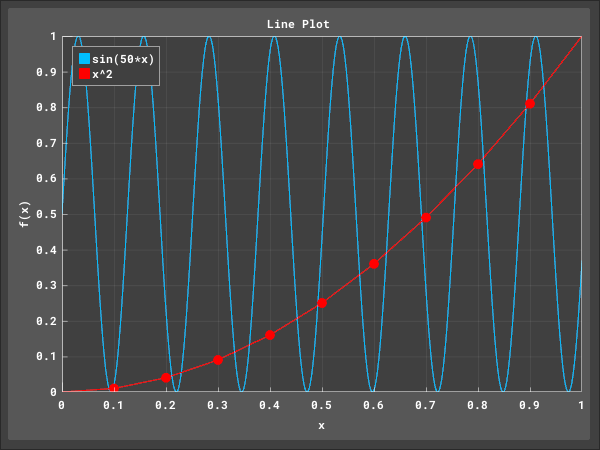Click the y-axis tick label 0.4
The width and height of the screenshot is (600, 450).
click(46, 250)
